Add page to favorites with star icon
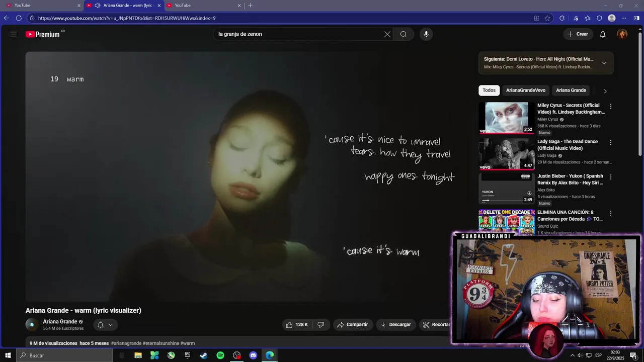 click(548, 18)
